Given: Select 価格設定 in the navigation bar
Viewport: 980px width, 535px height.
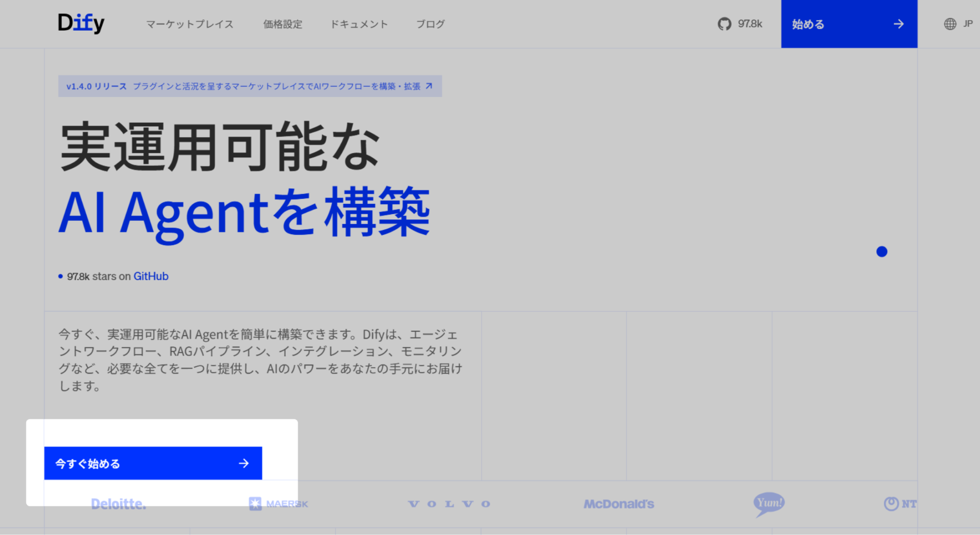Looking at the screenshot, I should 282,24.
